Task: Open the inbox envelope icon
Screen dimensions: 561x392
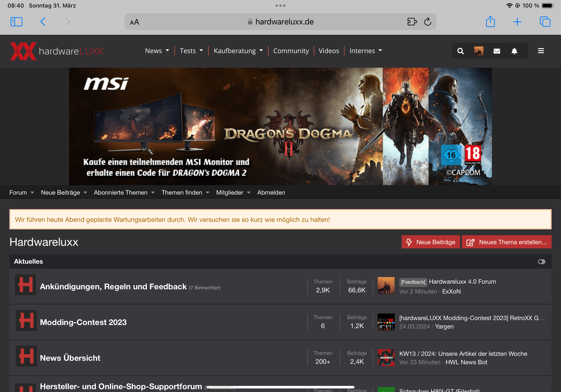Action: 496,51
